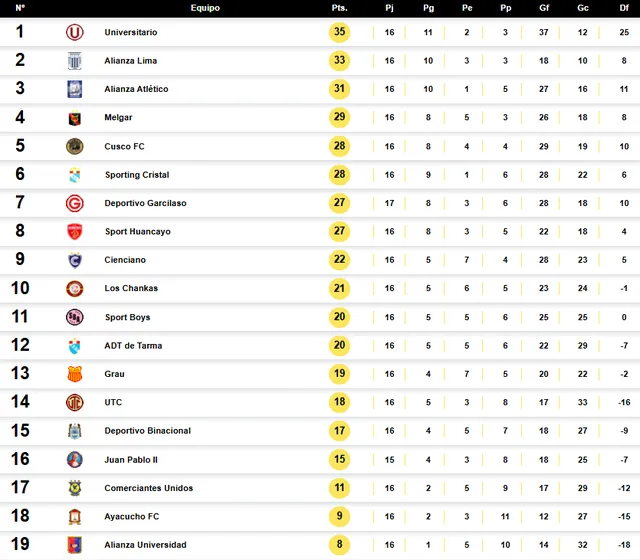Select the Cienciano team crest
The height and width of the screenshot is (560, 640).
click(75, 260)
